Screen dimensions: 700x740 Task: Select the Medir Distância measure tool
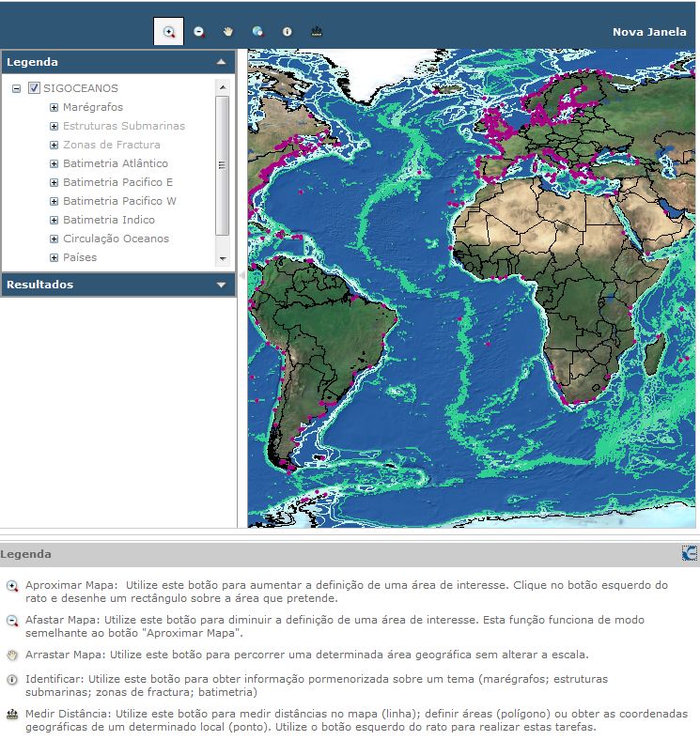[x=317, y=32]
